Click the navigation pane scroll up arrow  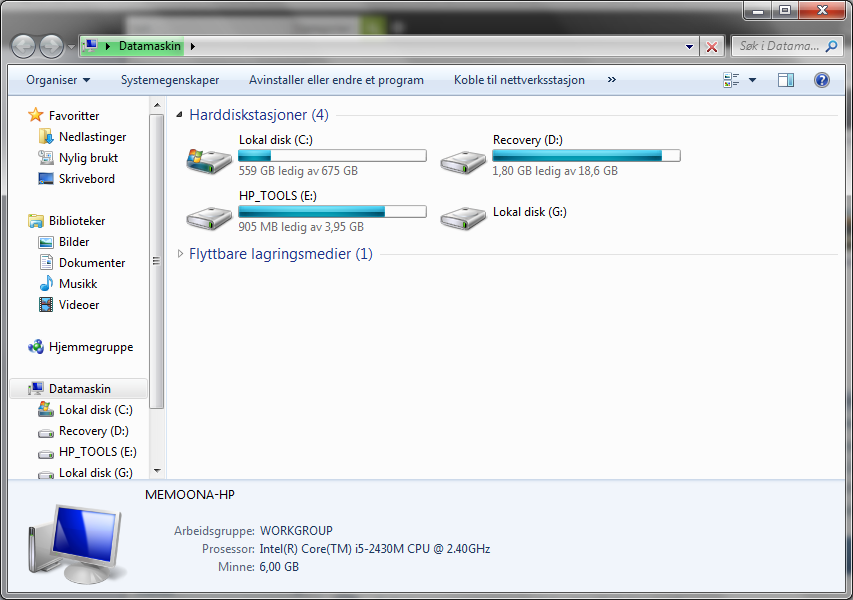pos(157,105)
